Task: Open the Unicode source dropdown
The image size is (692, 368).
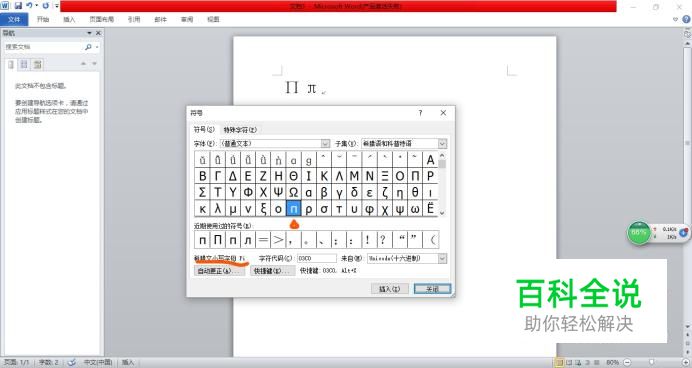Action: pos(442,258)
